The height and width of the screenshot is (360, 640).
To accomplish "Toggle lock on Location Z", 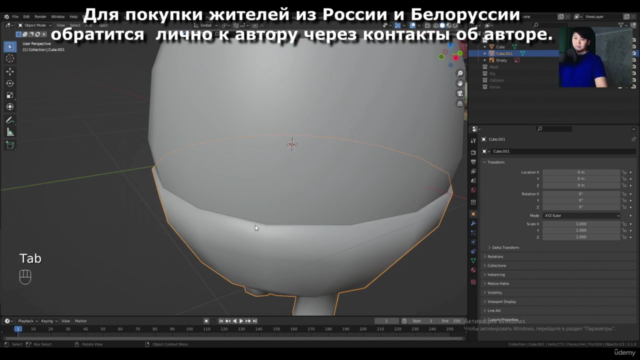I will [x=624, y=185].
